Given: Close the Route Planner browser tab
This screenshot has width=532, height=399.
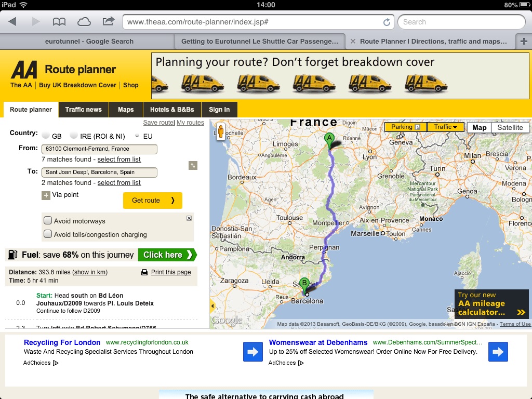Looking at the screenshot, I should pyautogui.click(x=353, y=42).
